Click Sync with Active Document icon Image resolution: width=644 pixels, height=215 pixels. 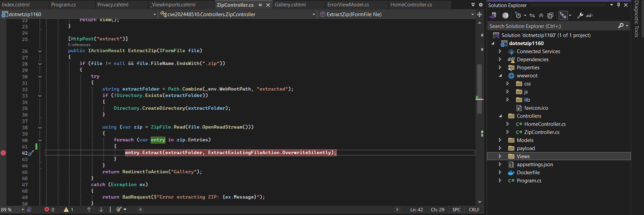coord(532,15)
